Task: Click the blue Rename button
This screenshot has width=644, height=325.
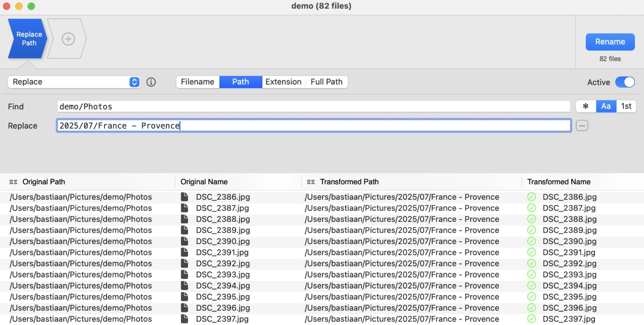Action: pos(610,42)
